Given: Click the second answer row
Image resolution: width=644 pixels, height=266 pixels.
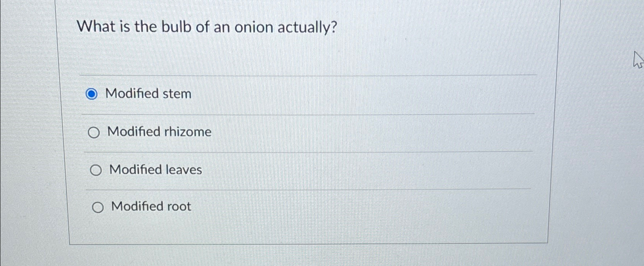Looking at the screenshot, I should point(268,132).
